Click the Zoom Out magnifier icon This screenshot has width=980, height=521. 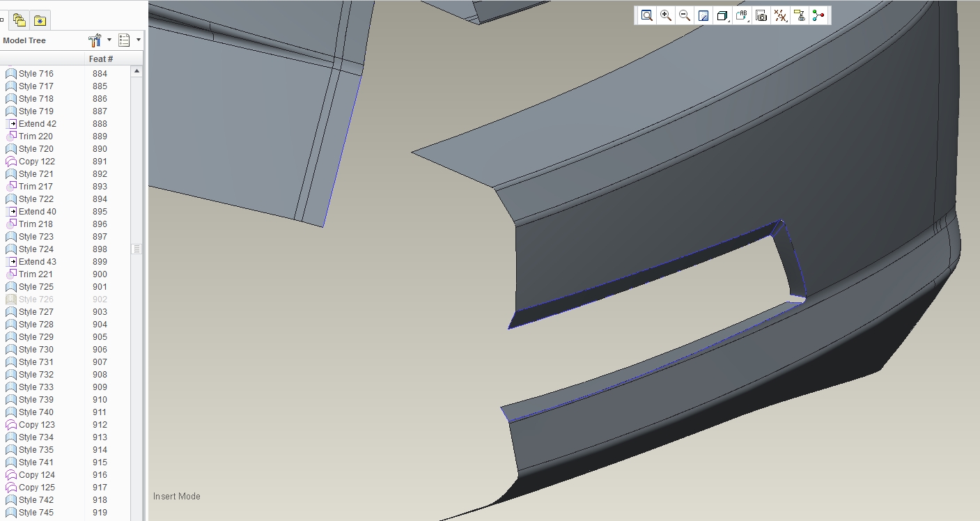pyautogui.click(x=685, y=15)
